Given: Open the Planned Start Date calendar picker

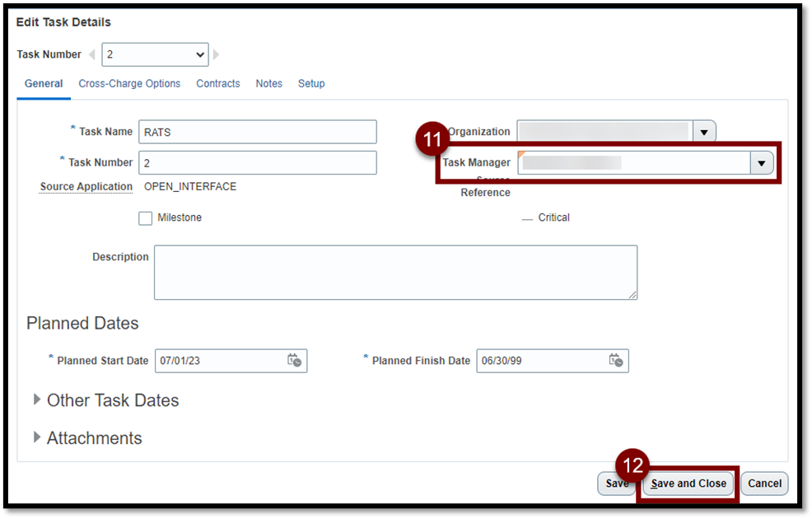Looking at the screenshot, I should pyautogui.click(x=294, y=361).
